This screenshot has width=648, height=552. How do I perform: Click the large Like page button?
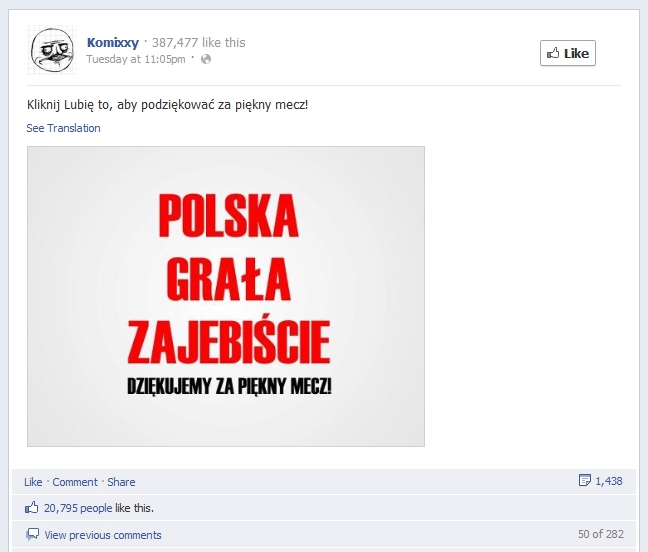point(568,53)
